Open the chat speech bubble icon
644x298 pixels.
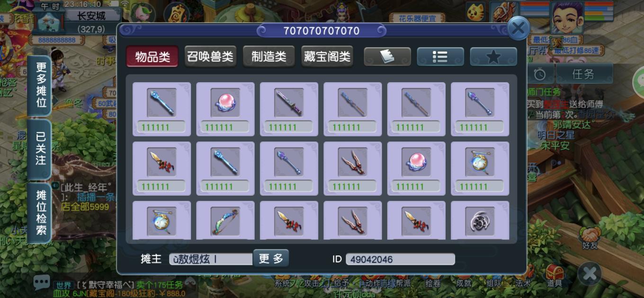point(42,282)
